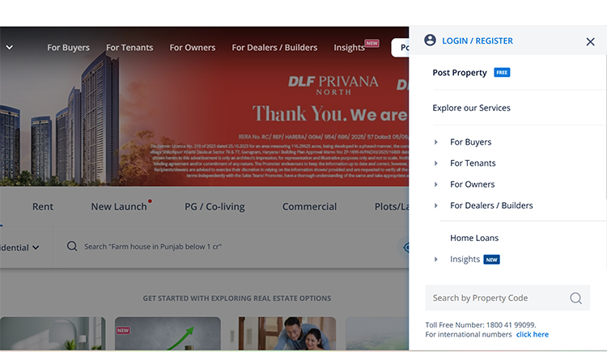Image resolution: width=607 pixels, height=364 pixels.
Task: Open the LOGIN / REGISTER link
Action: pyautogui.click(x=478, y=41)
